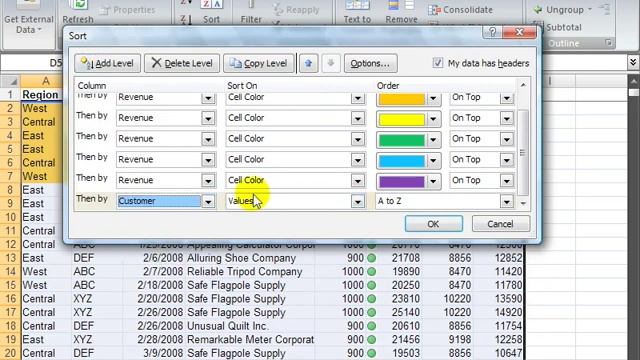Click the green color swatch
The height and width of the screenshot is (360, 640).
[x=402, y=140]
